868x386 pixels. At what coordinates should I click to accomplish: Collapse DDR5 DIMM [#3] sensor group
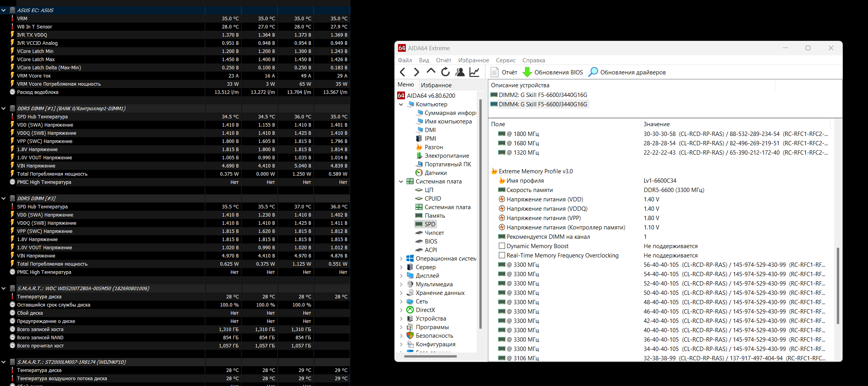click(x=4, y=199)
